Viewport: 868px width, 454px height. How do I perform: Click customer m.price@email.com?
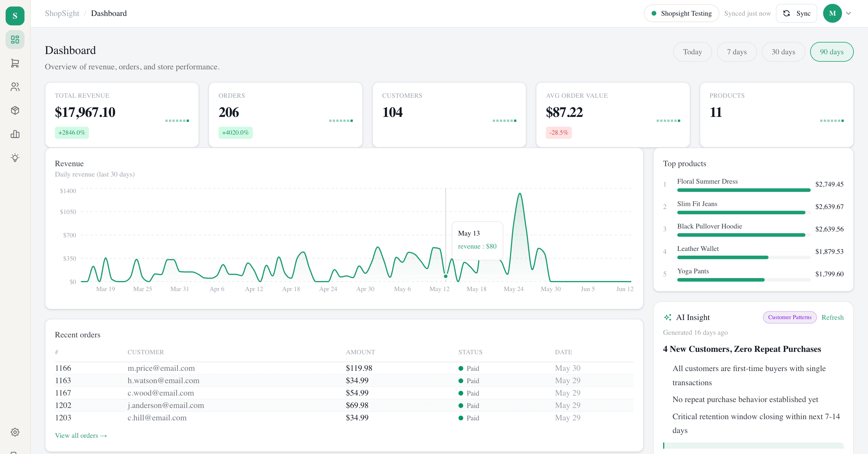point(161,368)
